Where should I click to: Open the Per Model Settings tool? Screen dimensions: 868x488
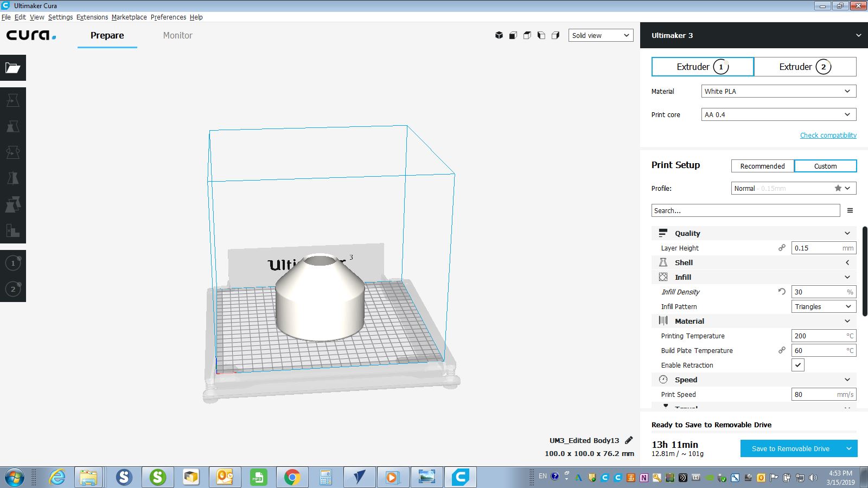13,204
